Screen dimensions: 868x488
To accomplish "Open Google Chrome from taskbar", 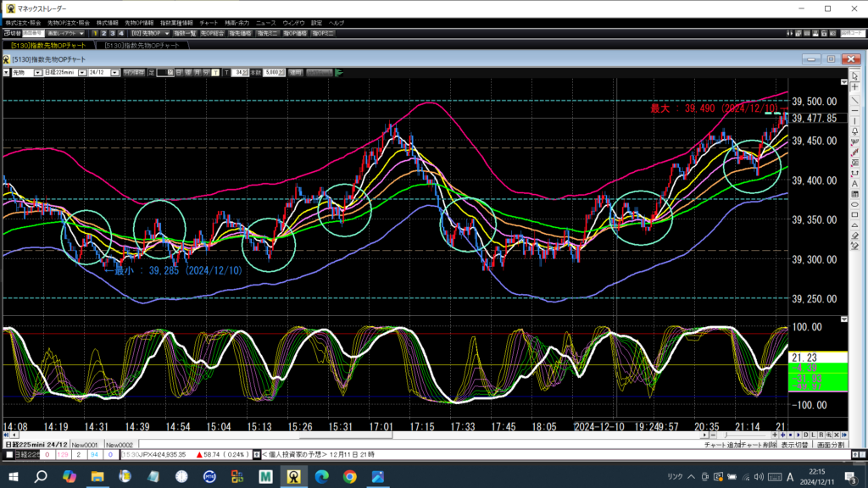I will tap(350, 476).
